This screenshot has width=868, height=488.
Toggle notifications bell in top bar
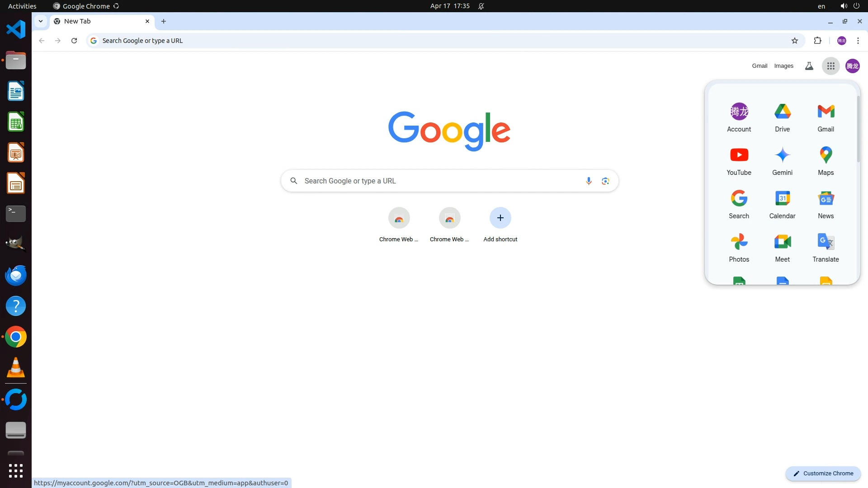[x=481, y=6]
